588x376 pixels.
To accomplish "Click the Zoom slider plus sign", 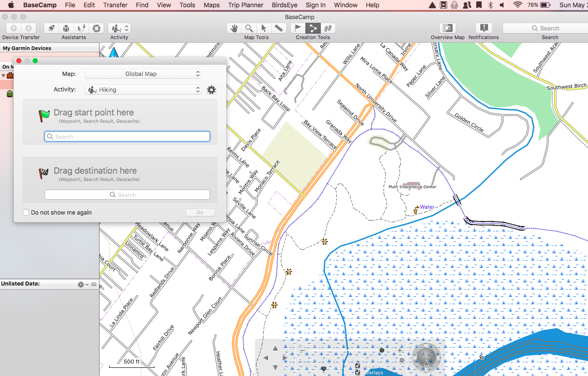I will click(x=400, y=351).
